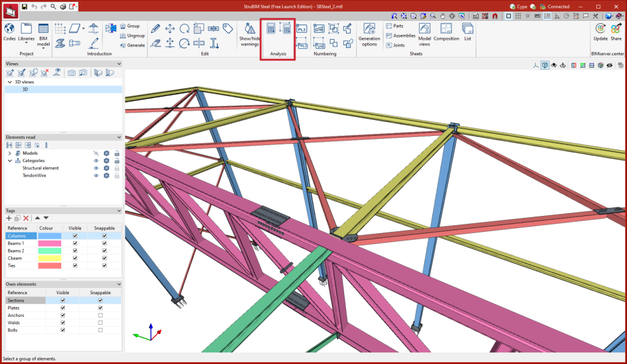Click the Save floppy disk icon
The height and width of the screenshot is (364, 627).
coord(24,6)
